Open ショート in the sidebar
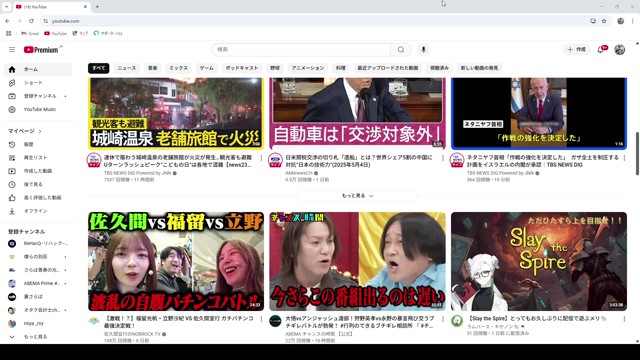Image resolution: width=640 pixels, height=360 pixels. 38,83
